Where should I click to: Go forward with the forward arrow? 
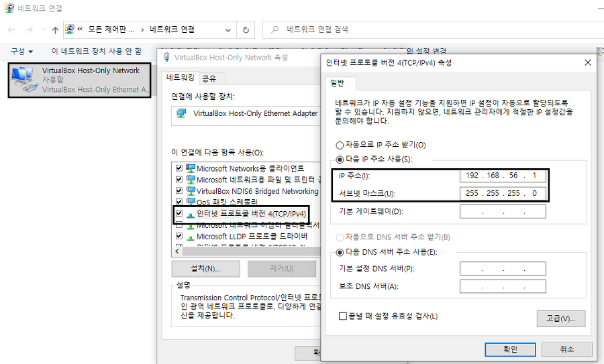pyautogui.click(x=29, y=29)
